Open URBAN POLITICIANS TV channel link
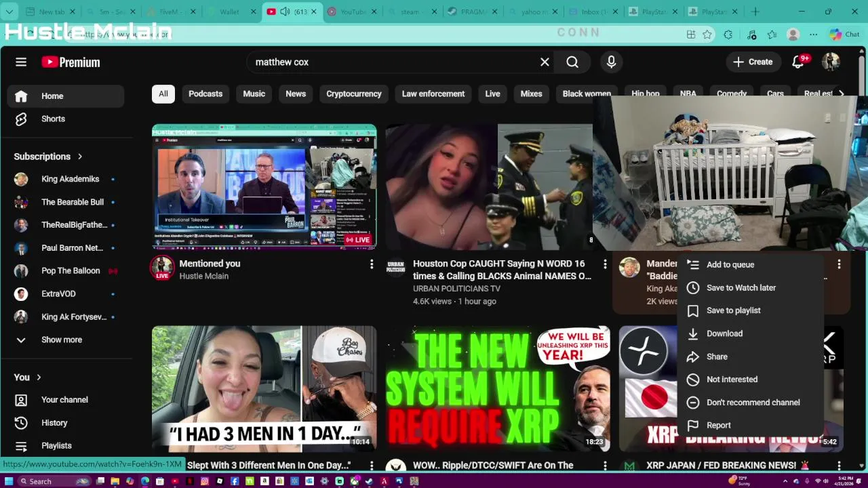 point(456,289)
